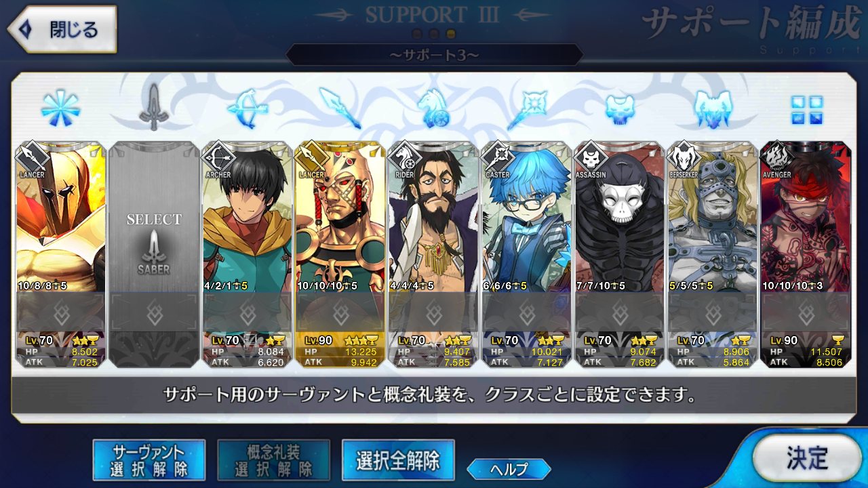Screen dimensions: 868x488
Task: Open the ヘルプ help button
Action: [509, 468]
